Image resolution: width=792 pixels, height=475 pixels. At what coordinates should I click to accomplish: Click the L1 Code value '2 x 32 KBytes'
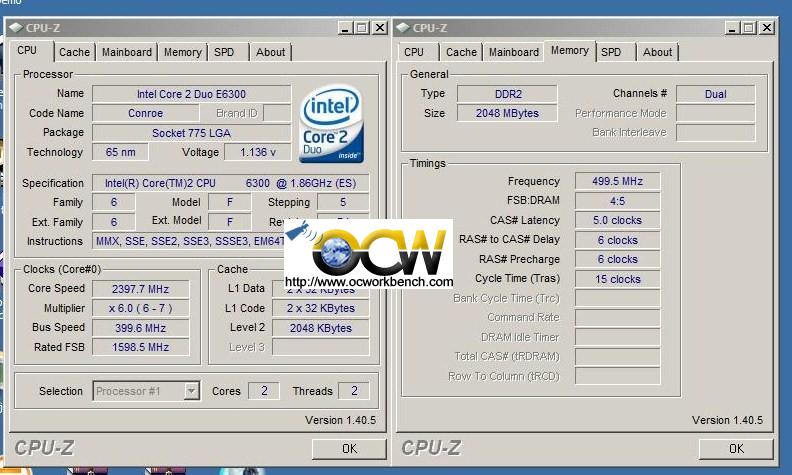321,308
